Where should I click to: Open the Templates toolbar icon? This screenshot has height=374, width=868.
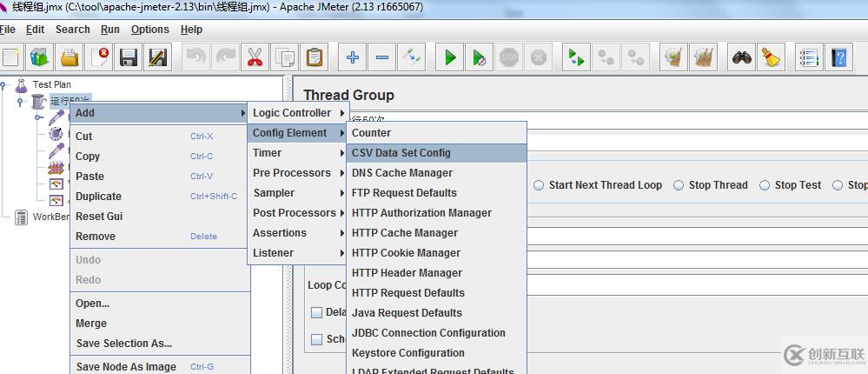tap(39, 57)
